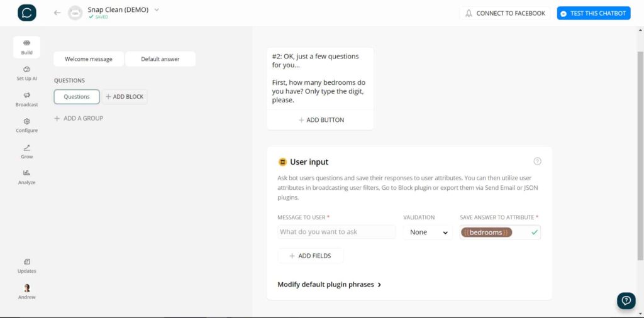Click the User input help question icon
The height and width of the screenshot is (318, 644).
click(537, 162)
